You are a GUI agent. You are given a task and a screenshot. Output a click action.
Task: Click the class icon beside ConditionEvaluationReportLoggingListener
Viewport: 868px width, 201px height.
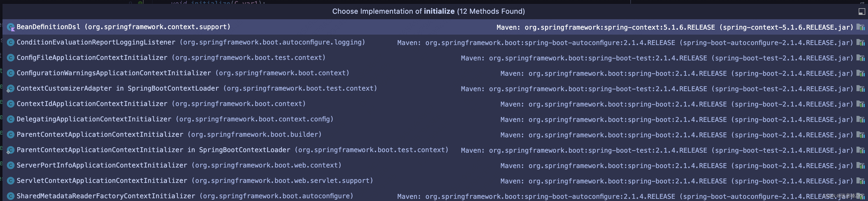(x=11, y=43)
